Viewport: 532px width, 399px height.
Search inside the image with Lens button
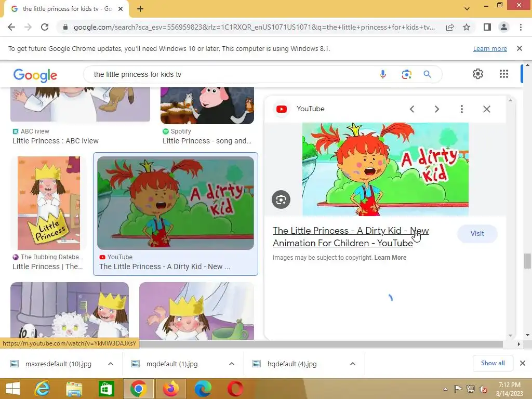tap(281, 199)
